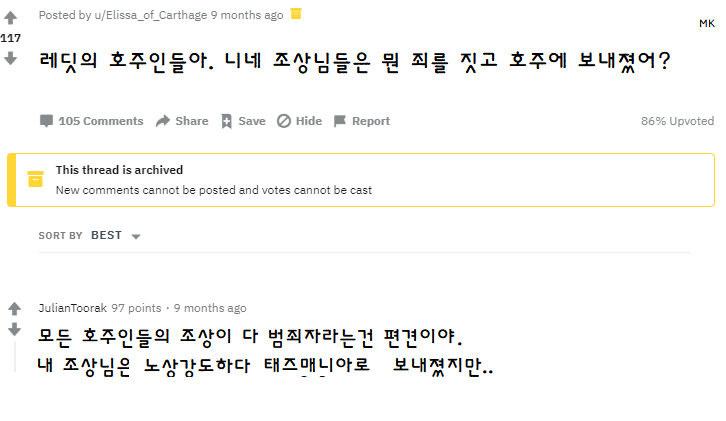Downvote JulianToorak's comment
Screen dimensions: 726x421
pos(14,329)
